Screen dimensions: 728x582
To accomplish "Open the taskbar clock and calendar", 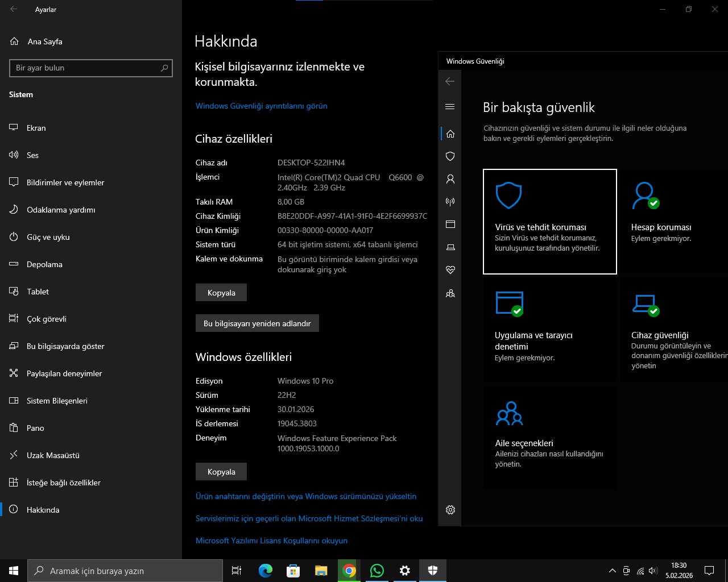I will coord(679,571).
